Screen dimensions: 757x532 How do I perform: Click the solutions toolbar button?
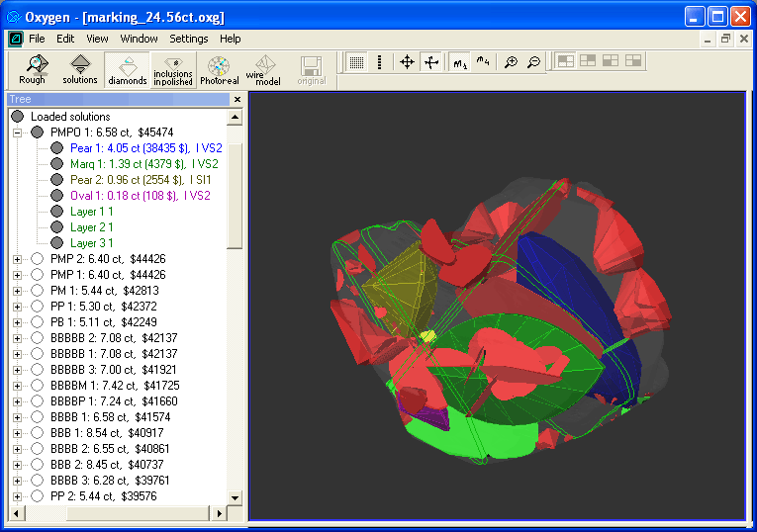point(80,69)
